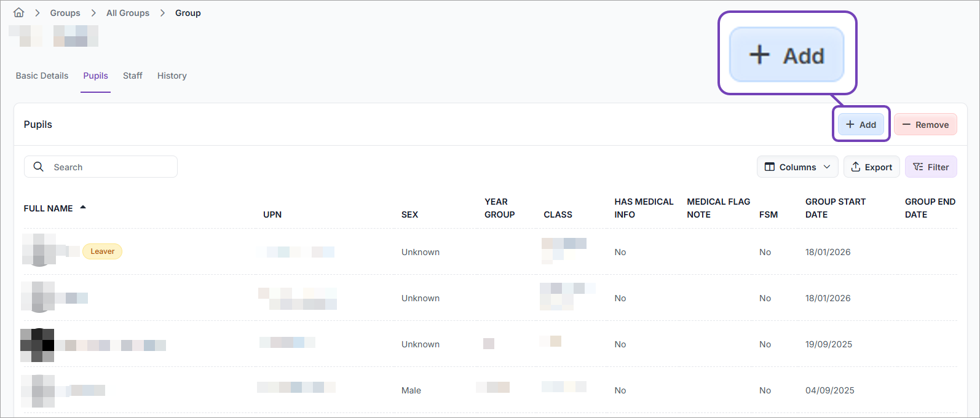Image resolution: width=980 pixels, height=418 pixels.
Task: Click the search magnifier icon
Action: (x=38, y=167)
